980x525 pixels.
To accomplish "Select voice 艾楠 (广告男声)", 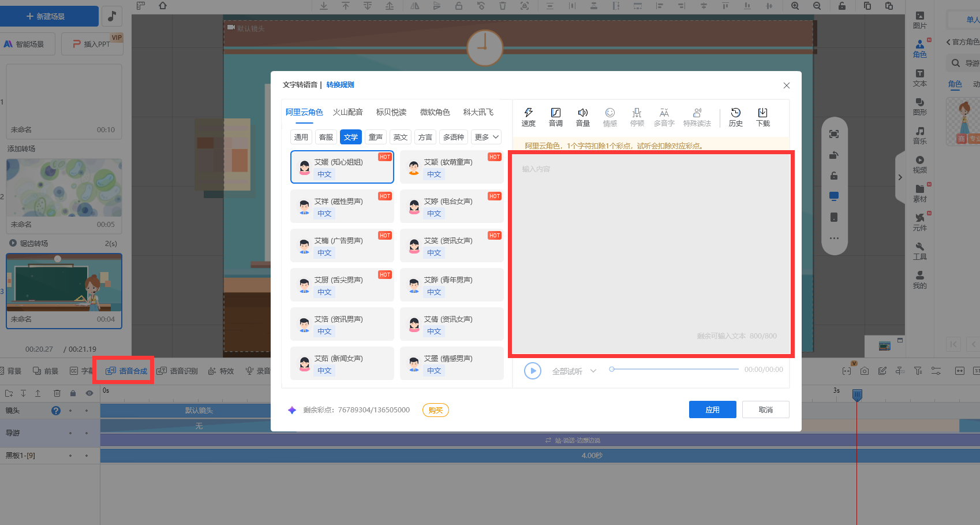I will [342, 245].
